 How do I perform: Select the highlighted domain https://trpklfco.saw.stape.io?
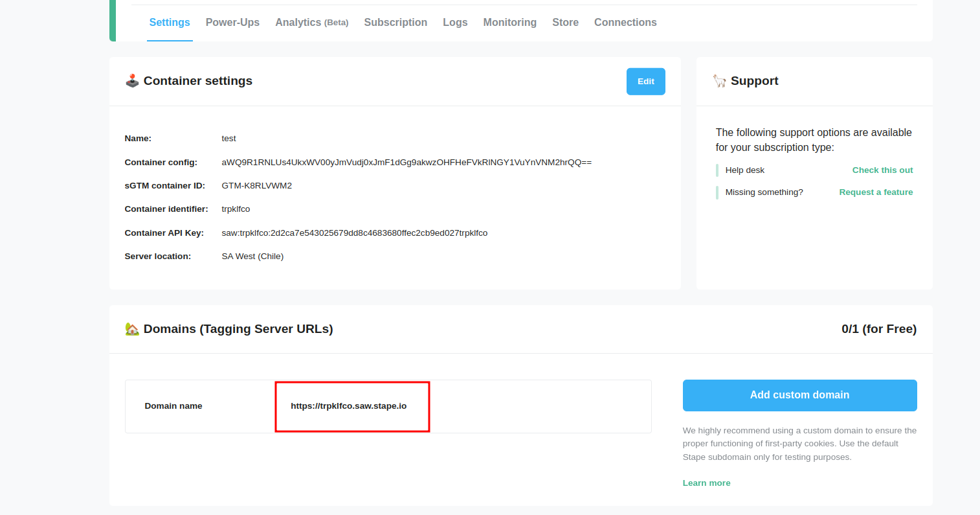pos(350,406)
